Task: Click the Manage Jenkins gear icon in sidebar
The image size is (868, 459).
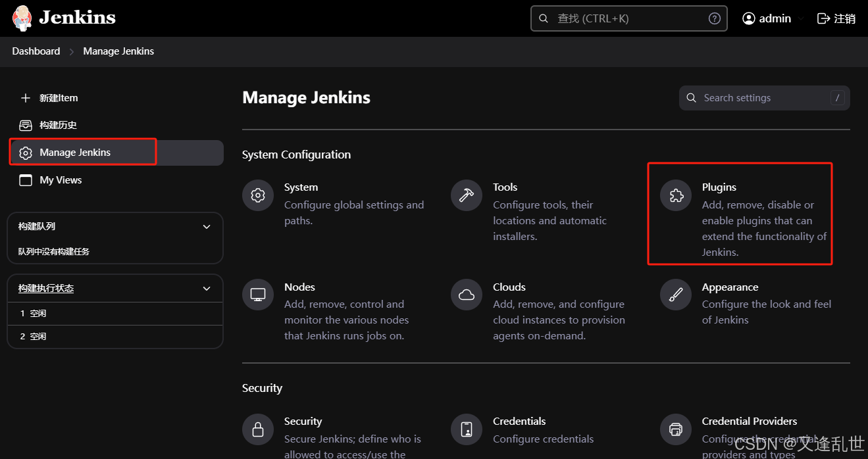Action: point(26,153)
